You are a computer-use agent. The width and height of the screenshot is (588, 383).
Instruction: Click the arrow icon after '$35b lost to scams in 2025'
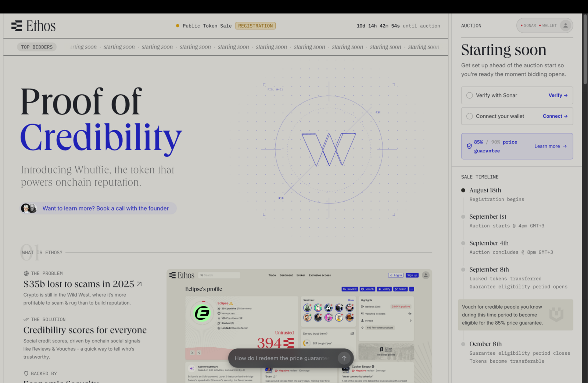(139, 284)
